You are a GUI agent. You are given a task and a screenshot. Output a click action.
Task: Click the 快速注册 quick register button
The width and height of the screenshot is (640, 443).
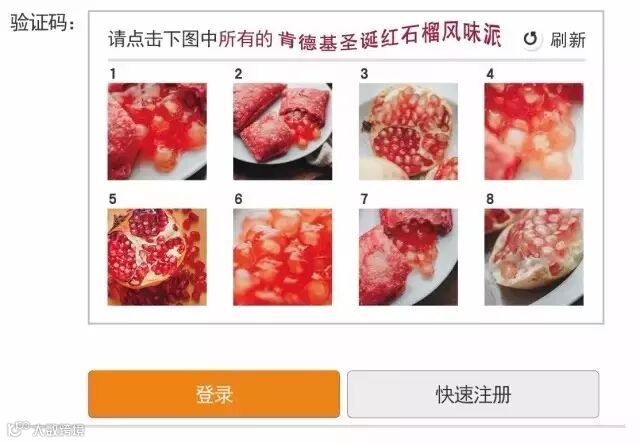[x=473, y=394]
